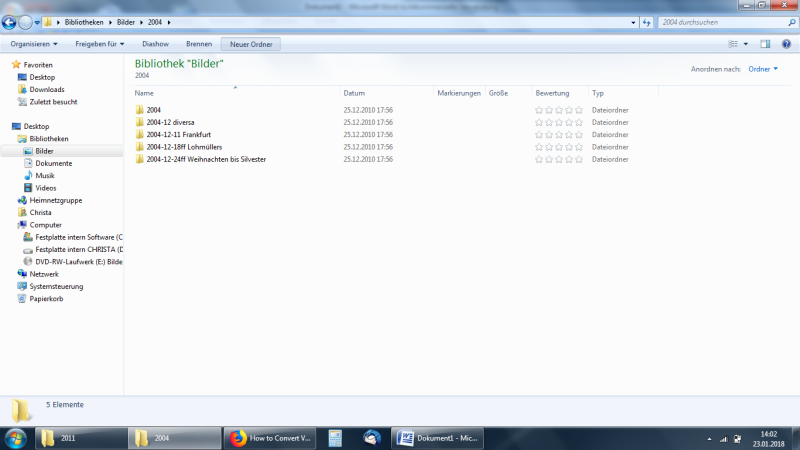
Task: Rate 'Weihnachten bis Silvester' four stars
Action: tap(569, 159)
